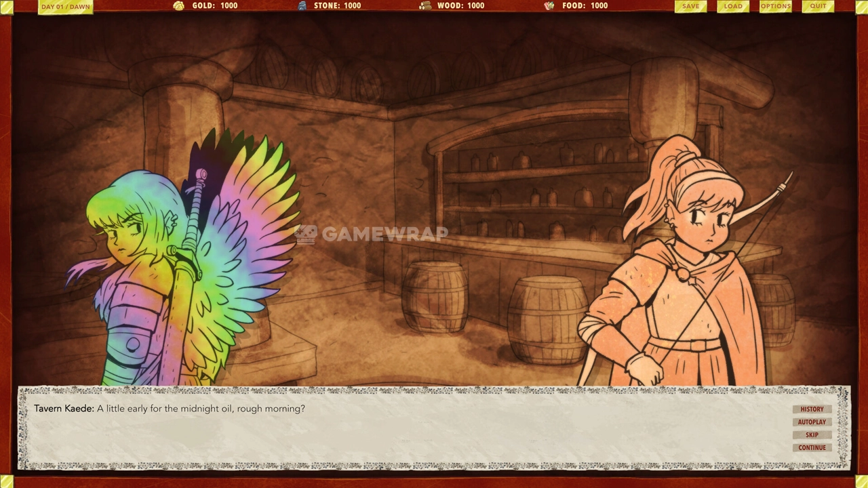This screenshot has width=868, height=488.
Task: Click the food resource icon
Action: click(549, 5)
